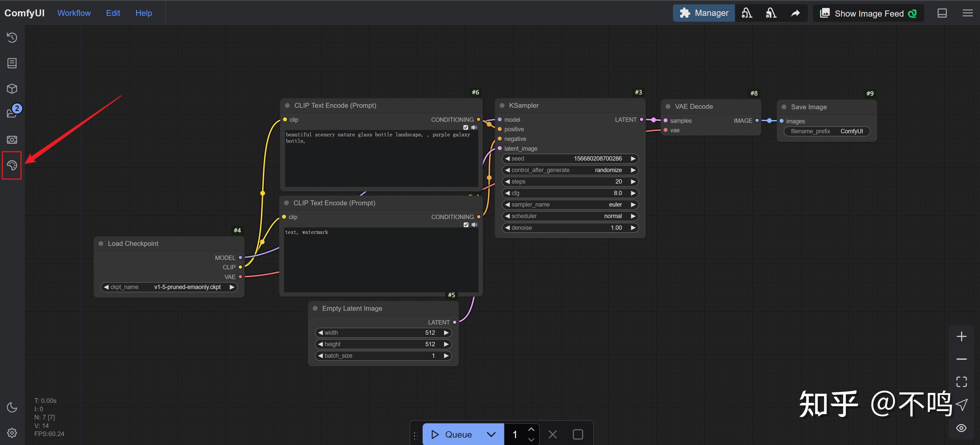Open the node library list icon
The height and width of the screenshot is (445, 980).
point(12,63)
